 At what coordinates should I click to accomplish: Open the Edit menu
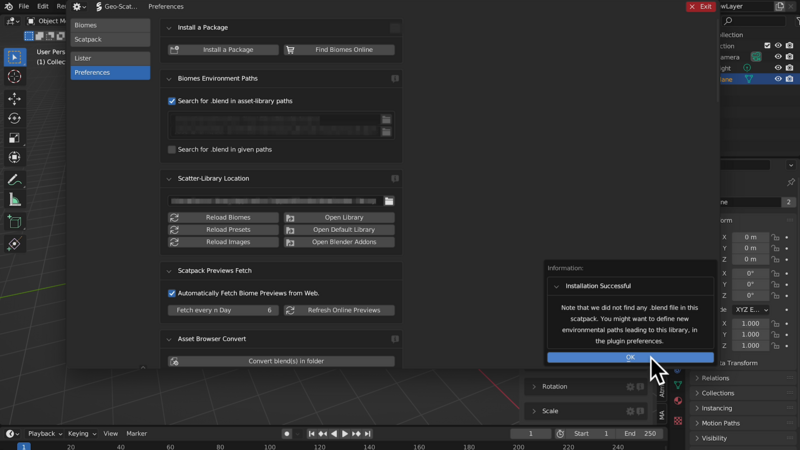(x=43, y=7)
